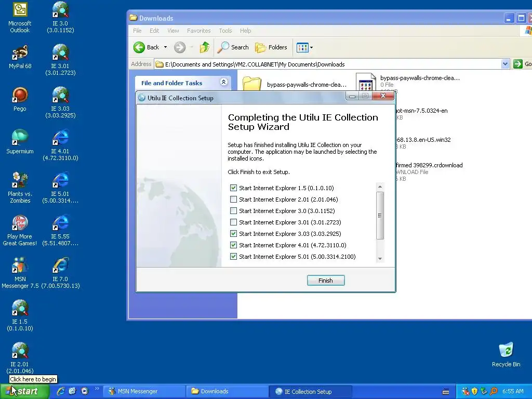The width and height of the screenshot is (532, 399).
Task: Select the Supermium desktop icon
Action: [20, 142]
